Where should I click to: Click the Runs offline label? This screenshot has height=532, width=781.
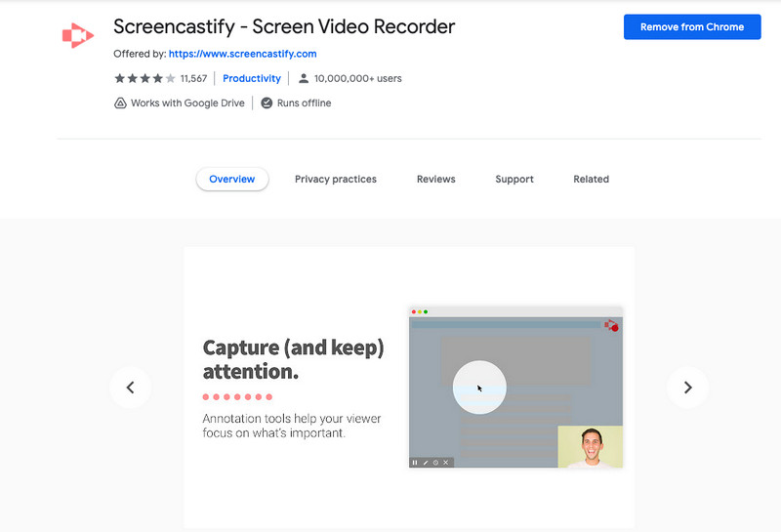[x=304, y=103]
